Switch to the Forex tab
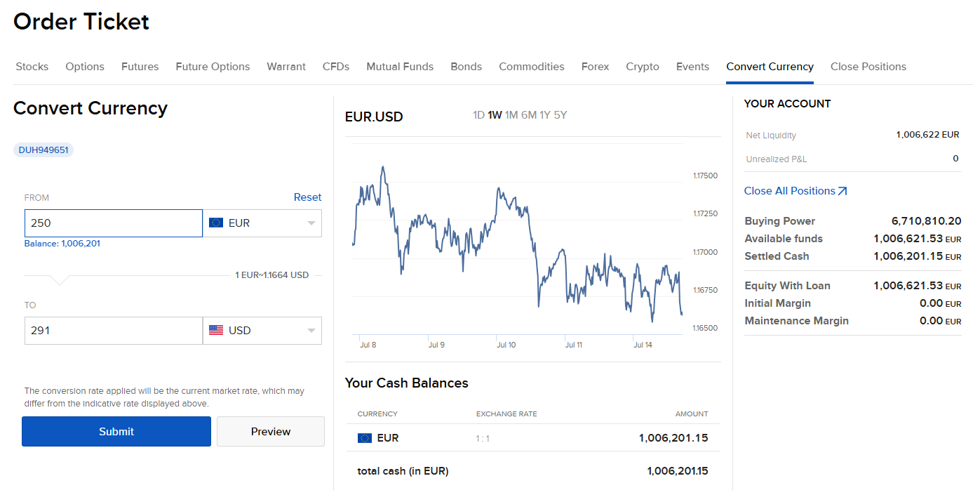 (595, 66)
